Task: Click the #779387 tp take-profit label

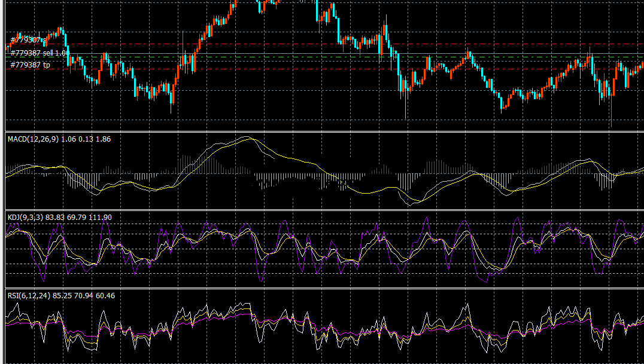Action: click(x=30, y=65)
